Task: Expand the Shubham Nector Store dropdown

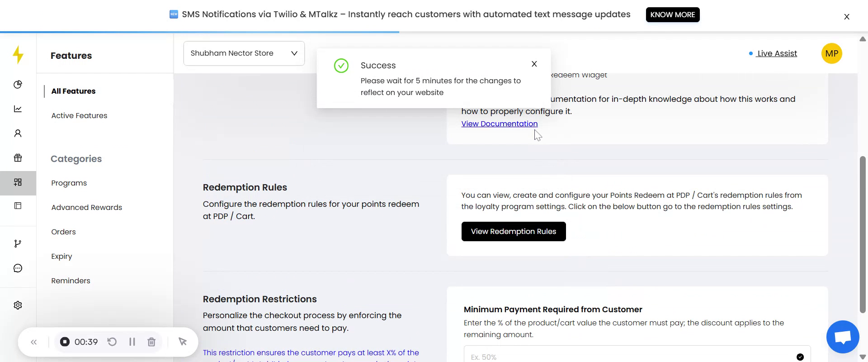Action: [244, 53]
